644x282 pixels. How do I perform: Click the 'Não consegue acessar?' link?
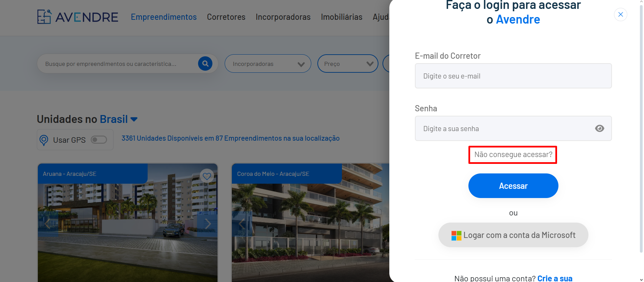point(513,155)
